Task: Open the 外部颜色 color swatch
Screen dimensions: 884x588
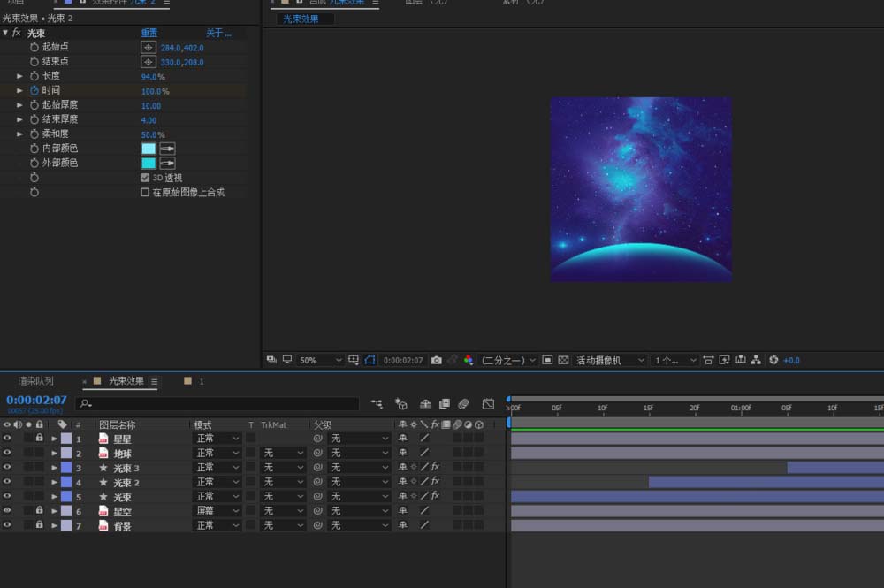Action: coord(149,164)
